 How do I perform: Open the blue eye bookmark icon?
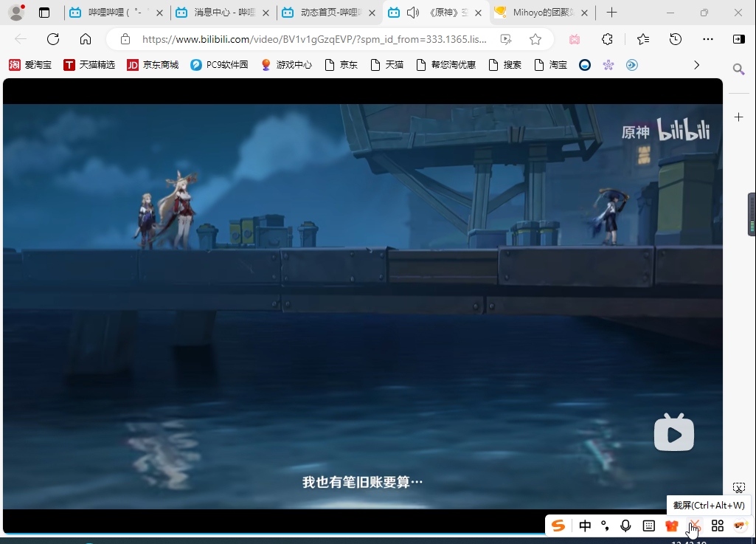631,65
